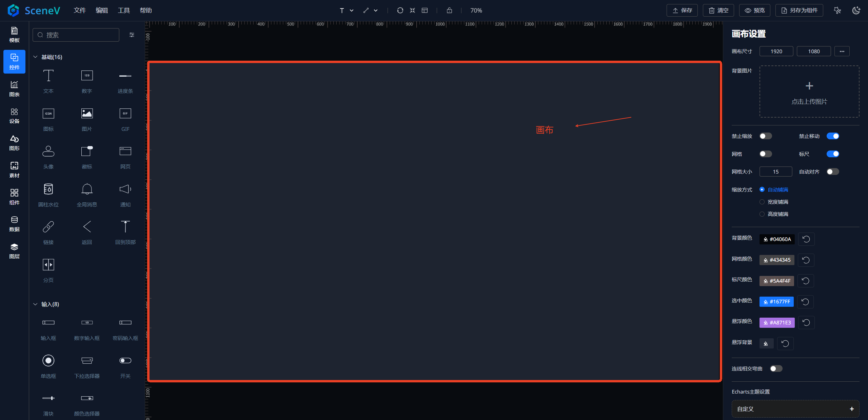
Task: Click the canvas lock icon in toolbar
Action: click(449, 11)
